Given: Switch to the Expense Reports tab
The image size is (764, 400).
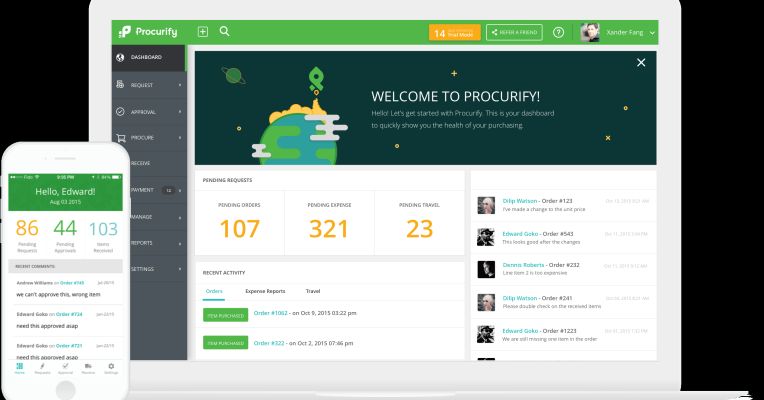Looking at the screenshot, I should 265,291.
